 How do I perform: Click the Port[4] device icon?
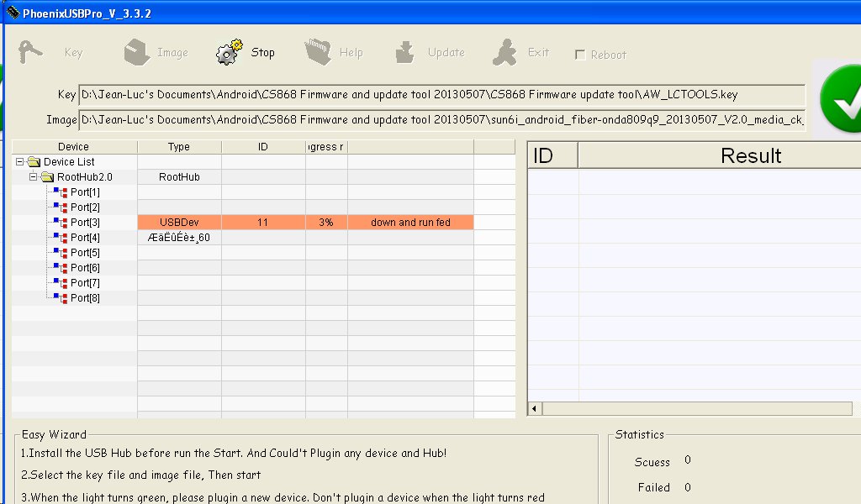click(61, 237)
